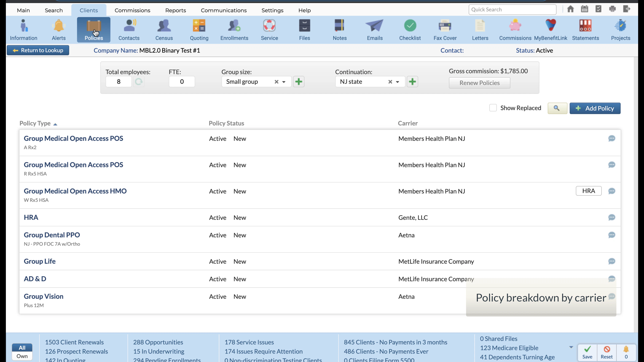Launch MyBenefitLink
644x362 pixels.
click(x=550, y=29)
